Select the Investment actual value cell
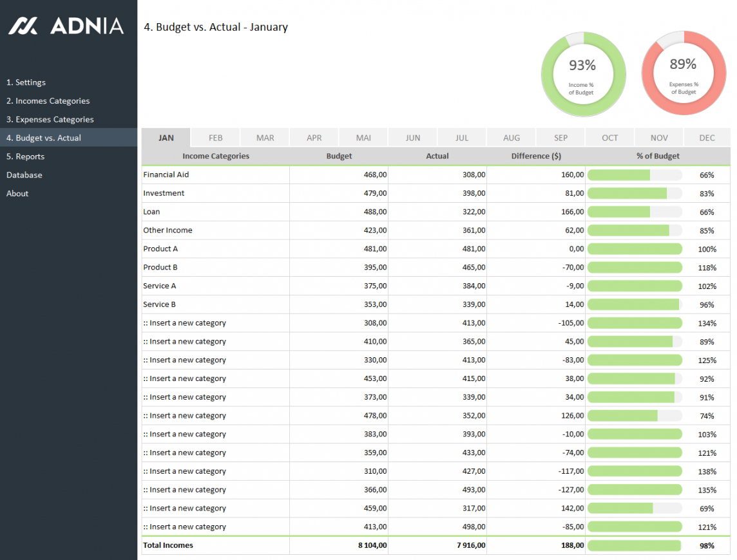This screenshot has width=737, height=560. click(x=437, y=194)
